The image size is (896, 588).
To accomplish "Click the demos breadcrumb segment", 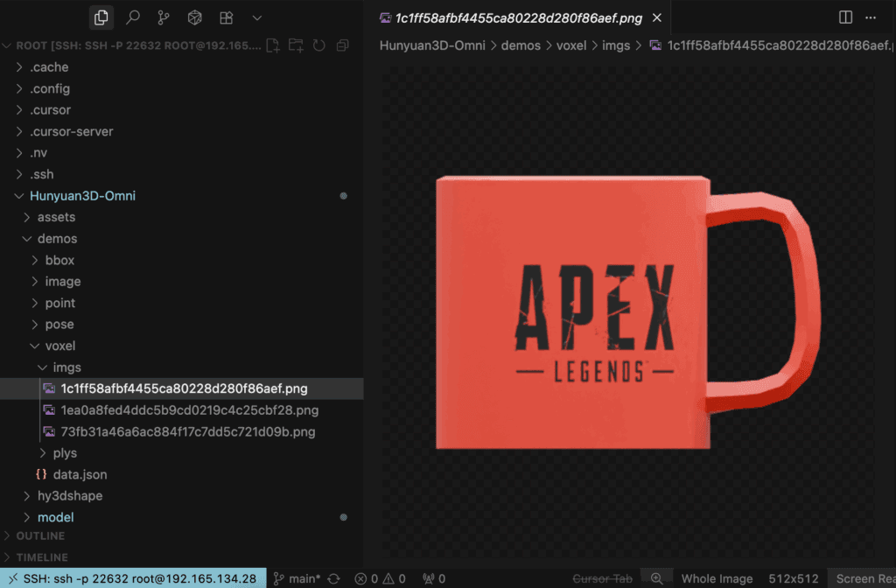I will [x=521, y=45].
